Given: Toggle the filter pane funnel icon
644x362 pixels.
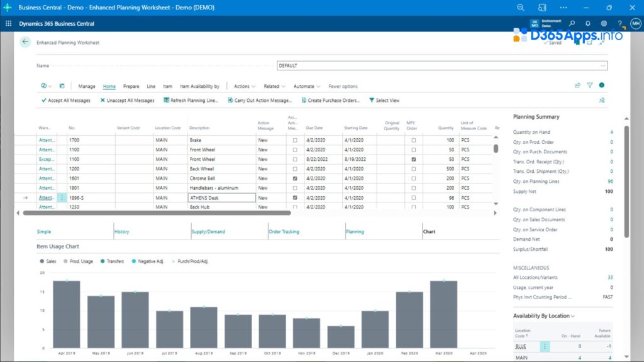Looking at the screenshot, I should (590, 85).
